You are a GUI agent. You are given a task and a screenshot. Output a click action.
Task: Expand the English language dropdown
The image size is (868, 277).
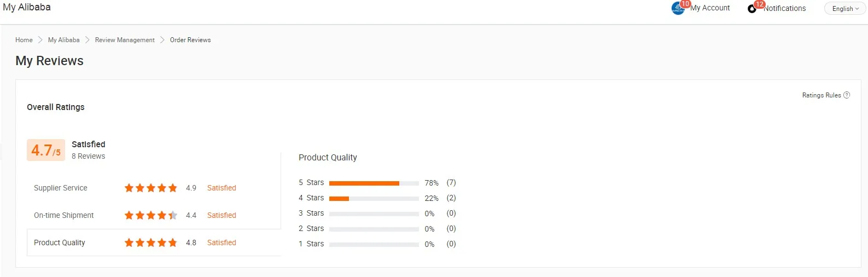[x=845, y=9]
